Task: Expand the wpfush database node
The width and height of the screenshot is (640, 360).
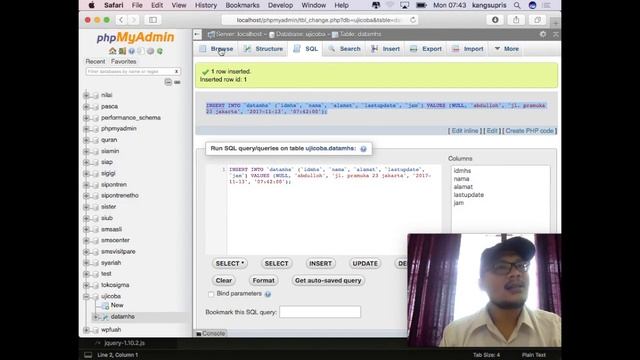Action: coord(86,330)
